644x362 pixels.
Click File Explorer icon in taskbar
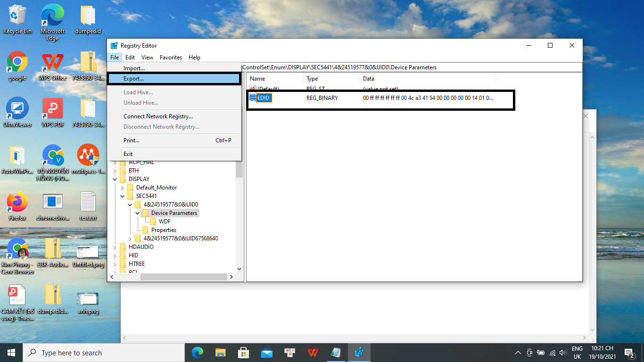[x=221, y=353]
